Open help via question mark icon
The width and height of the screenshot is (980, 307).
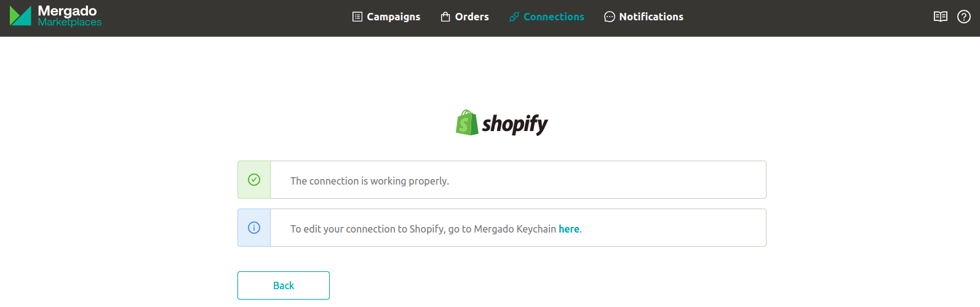click(964, 17)
